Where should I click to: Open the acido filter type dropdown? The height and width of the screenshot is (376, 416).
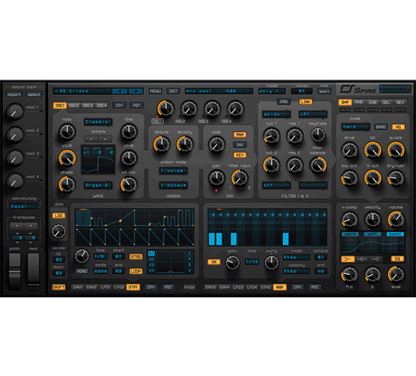click(276, 114)
